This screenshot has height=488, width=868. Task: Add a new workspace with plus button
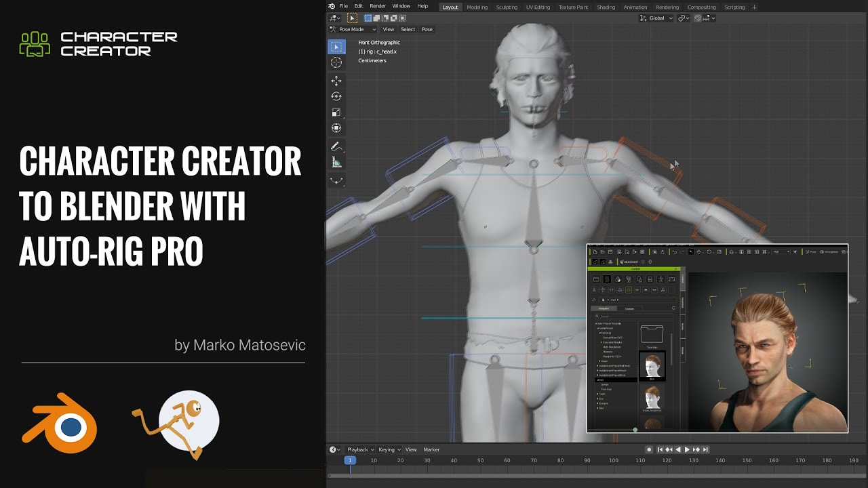tap(754, 7)
